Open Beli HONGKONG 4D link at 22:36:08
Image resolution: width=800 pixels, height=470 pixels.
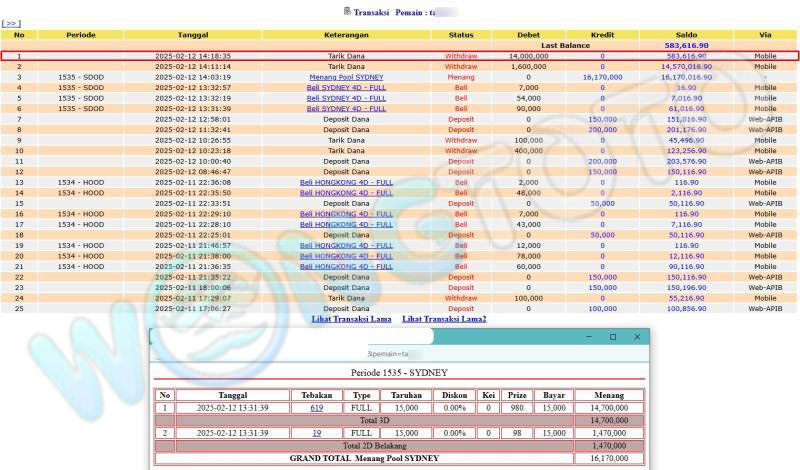click(346, 182)
